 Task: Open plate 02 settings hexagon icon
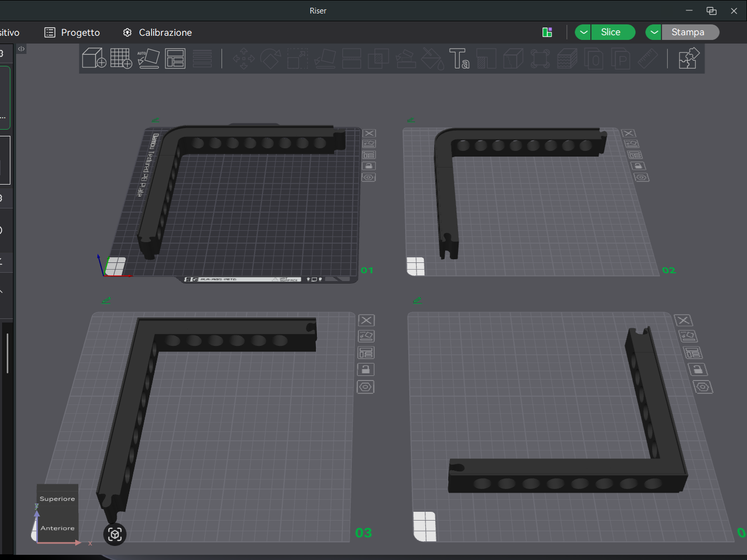[x=642, y=177]
